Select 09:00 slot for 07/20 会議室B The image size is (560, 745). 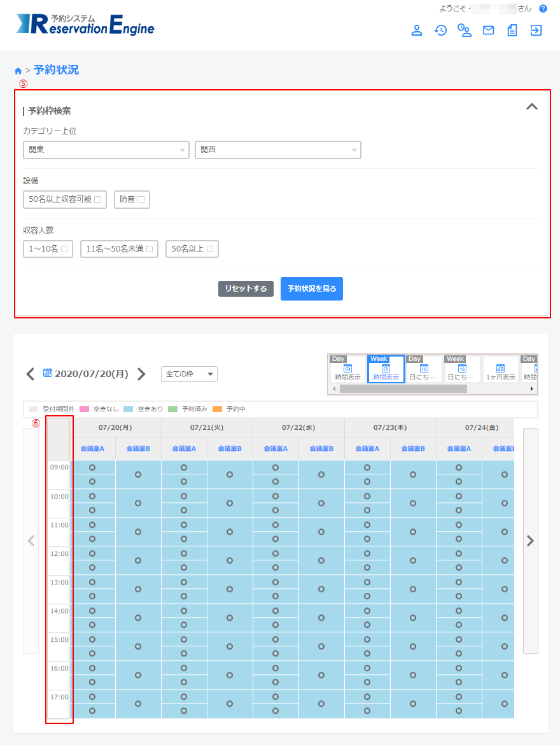coord(138,474)
